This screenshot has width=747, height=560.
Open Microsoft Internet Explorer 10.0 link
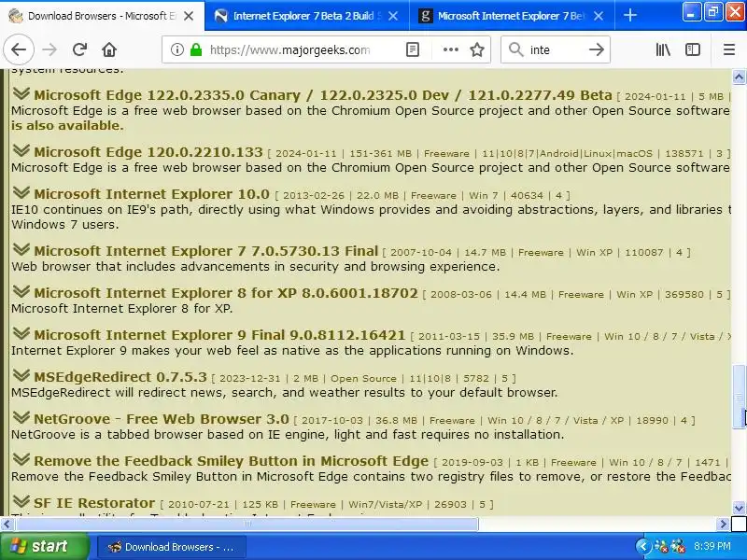coord(151,194)
